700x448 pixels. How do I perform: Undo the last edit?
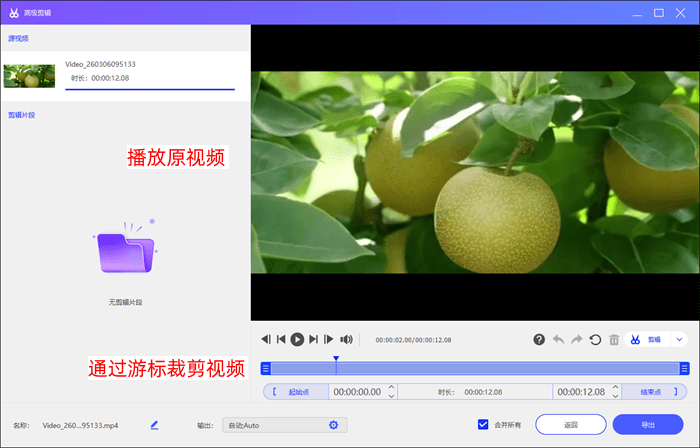(558, 340)
